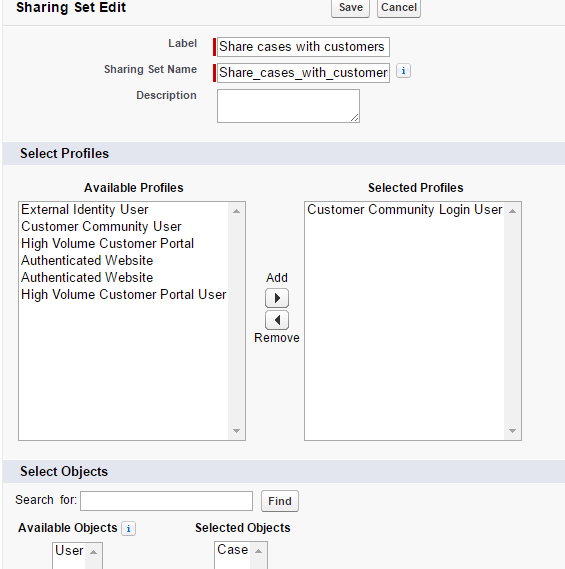Click Selected Profiles scroll-up arrow
Screen dimensions: 565x569
(x=512, y=211)
